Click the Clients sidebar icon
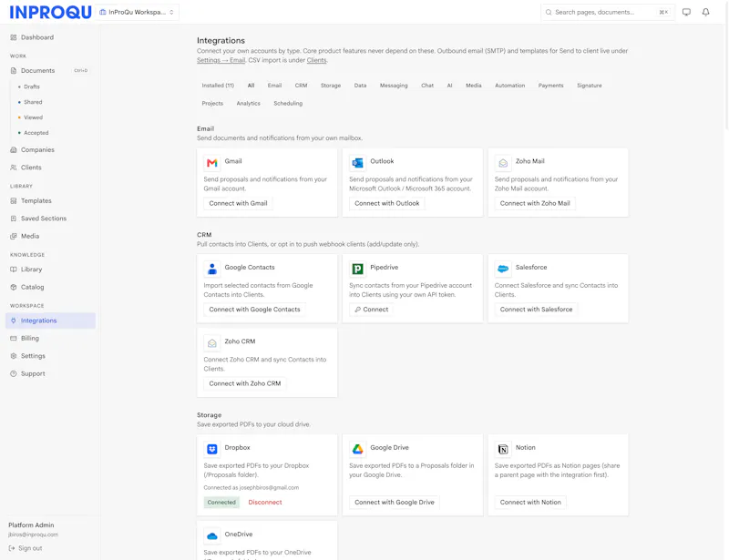729x560 pixels. coord(14,168)
